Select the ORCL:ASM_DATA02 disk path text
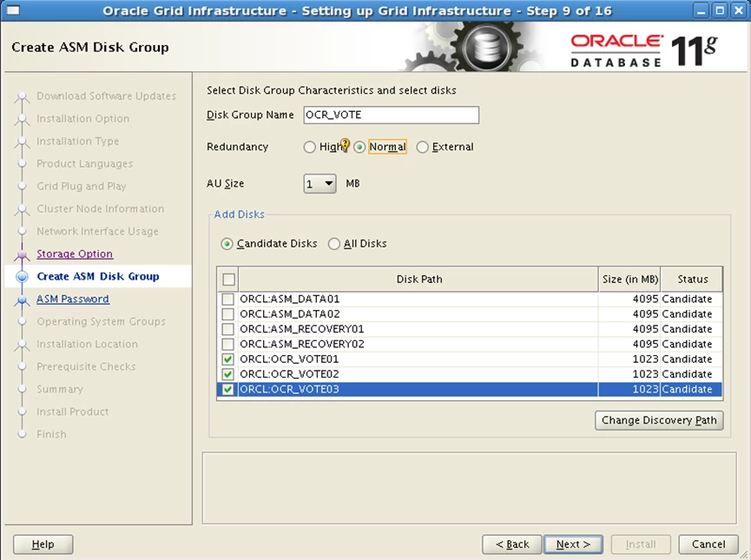The image size is (751, 560). tap(289, 314)
